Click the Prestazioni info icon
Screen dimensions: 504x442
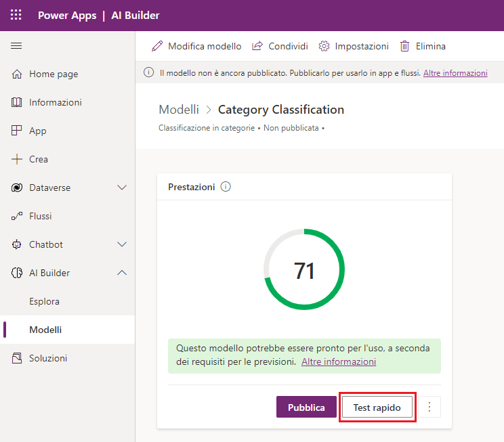tap(226, 187)
